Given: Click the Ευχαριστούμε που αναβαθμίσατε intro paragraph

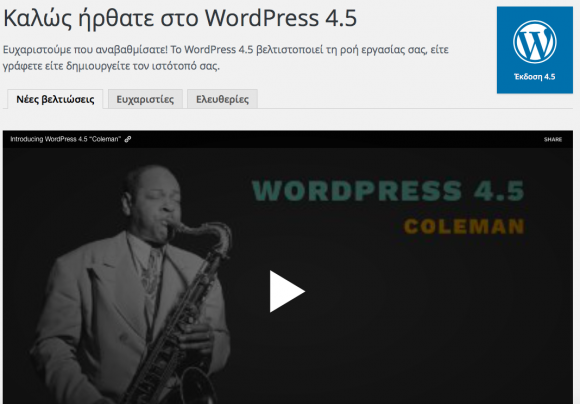Looking at the screenshot, I should (226, 58).
